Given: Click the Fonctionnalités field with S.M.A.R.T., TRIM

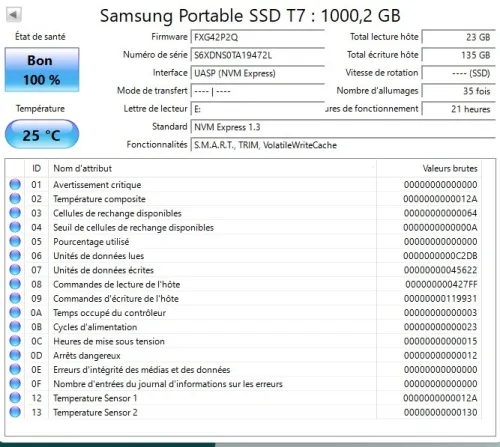Looking at the screenshot, I should (343, 145).
